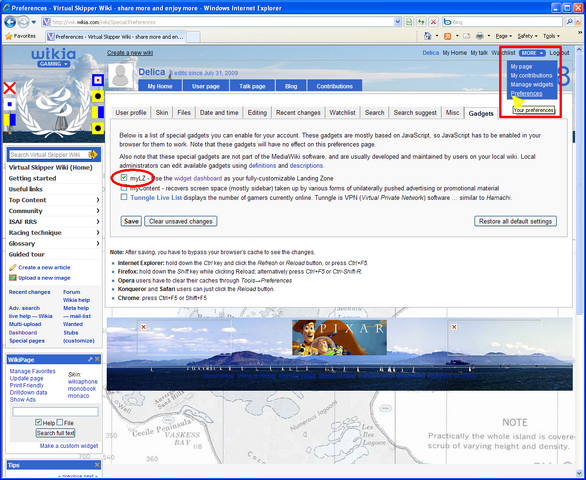Open the Contributions user tab
Image resolution: width=586 pixels, height=480 pixels.
pyautogui.click(x=334, y=86)
